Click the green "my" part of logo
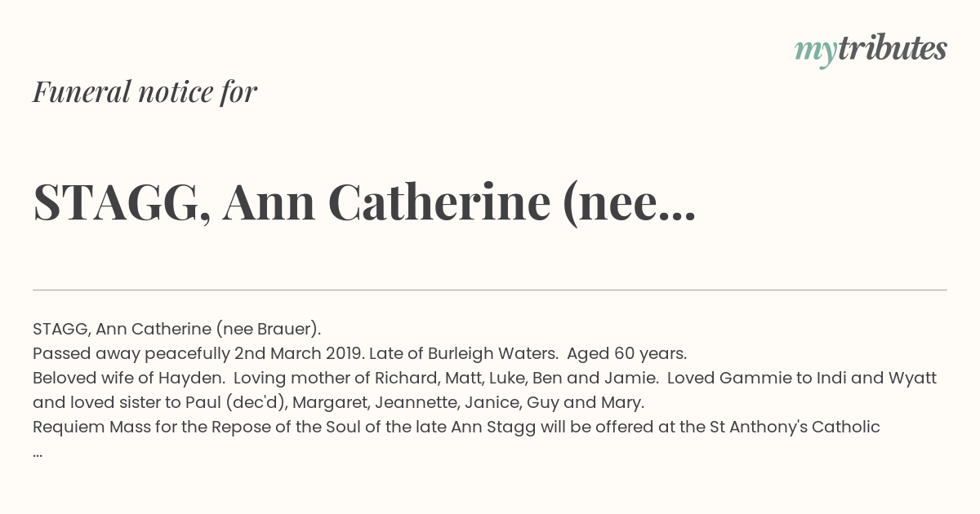This screenshot has height=514, width=980. coord(816,52)
